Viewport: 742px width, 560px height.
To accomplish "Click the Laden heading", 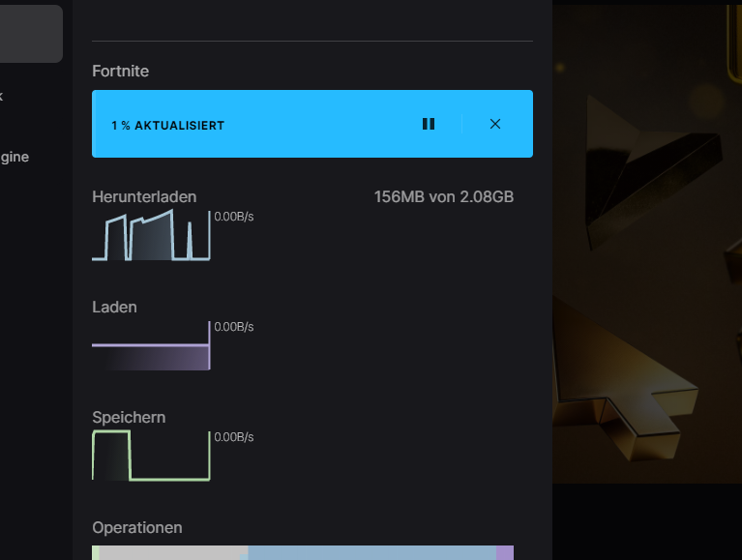I will coord(114,307).
